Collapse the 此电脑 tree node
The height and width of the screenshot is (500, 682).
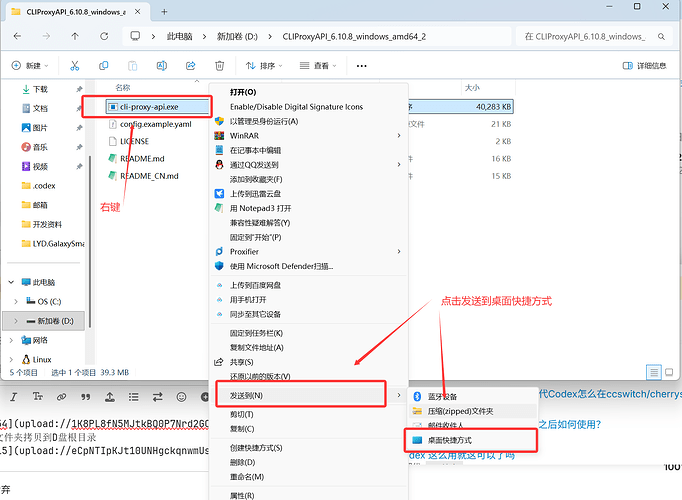pos(11,282)
